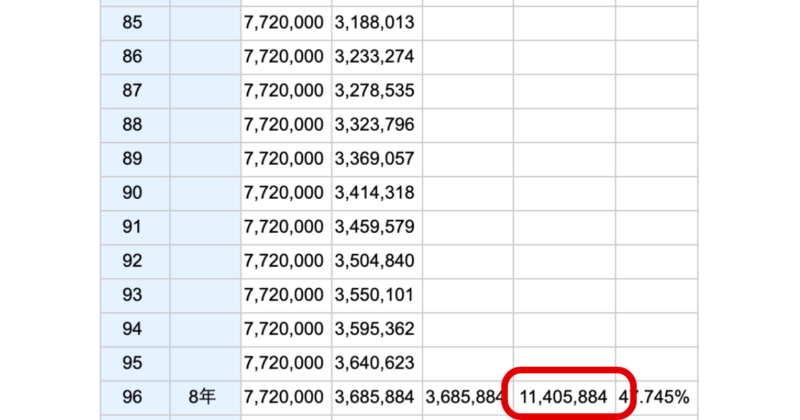
Task: Select the cell containing 3,323,796
Action: 374,124
